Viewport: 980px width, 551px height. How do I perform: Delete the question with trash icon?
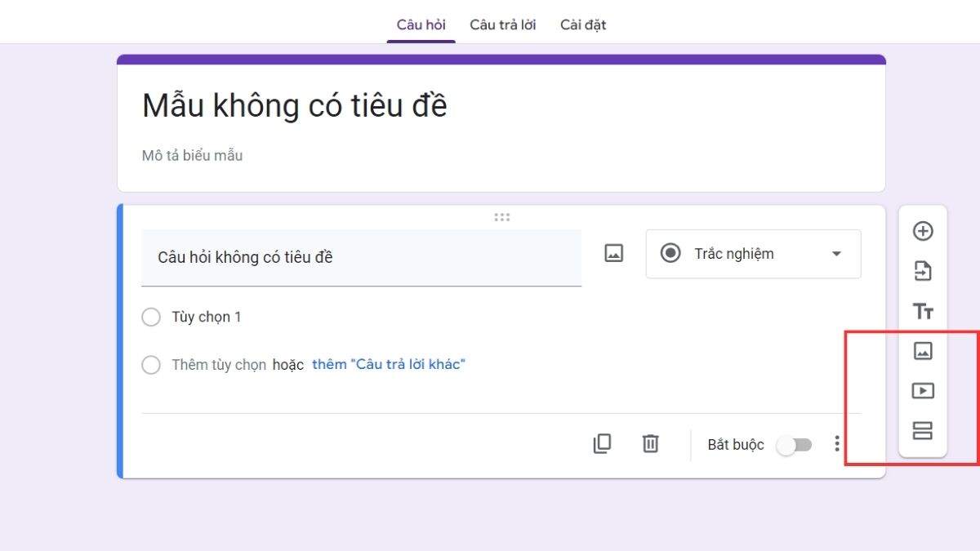[x=650, y=443]
